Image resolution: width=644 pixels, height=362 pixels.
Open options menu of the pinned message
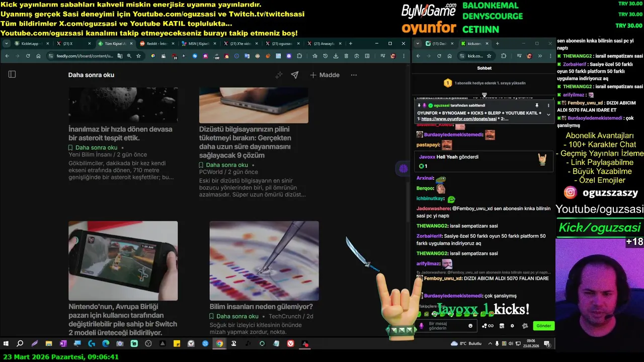(548, 105)
